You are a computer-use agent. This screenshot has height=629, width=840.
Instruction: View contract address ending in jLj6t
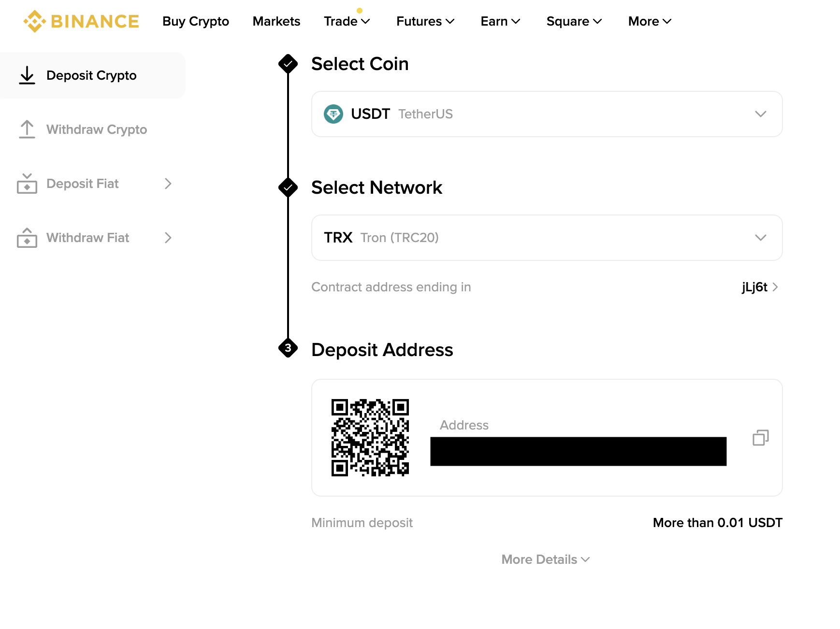point(759,287)
